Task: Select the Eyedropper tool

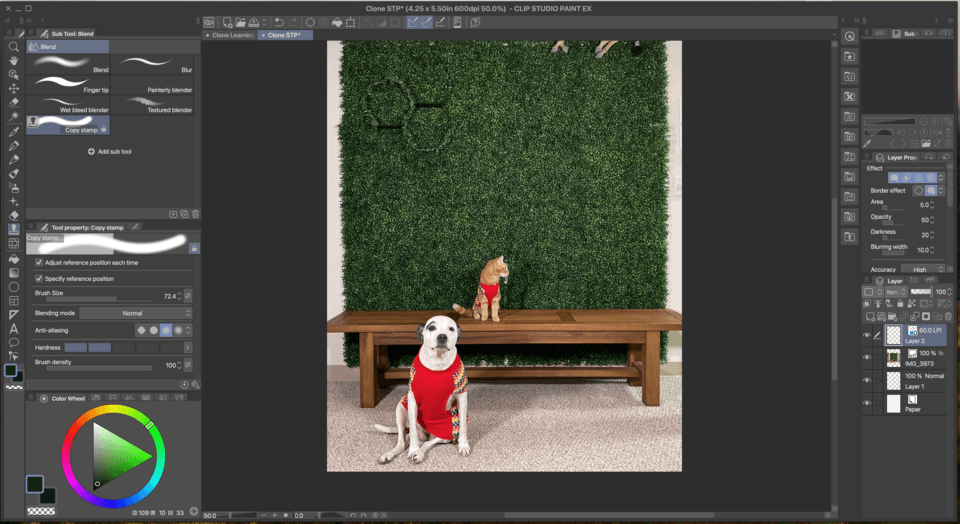Action: [14, 131]
